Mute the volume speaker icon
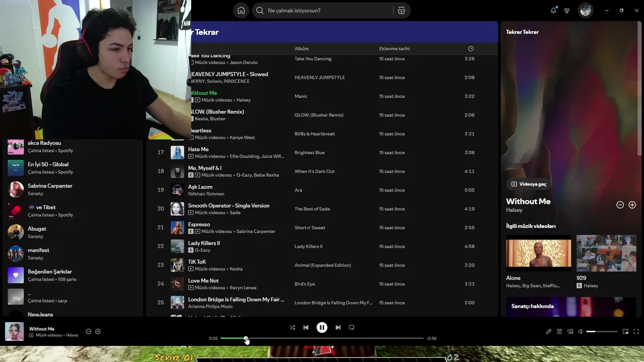 coord(580,331)
